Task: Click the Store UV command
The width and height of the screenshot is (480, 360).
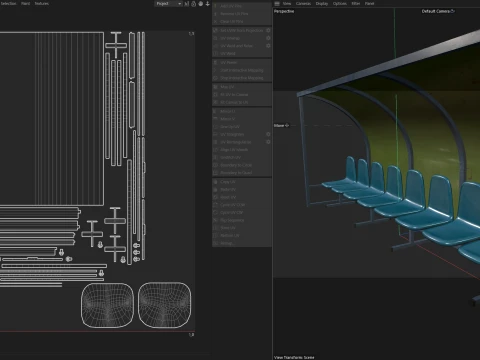Action: [x=242, y=228]
